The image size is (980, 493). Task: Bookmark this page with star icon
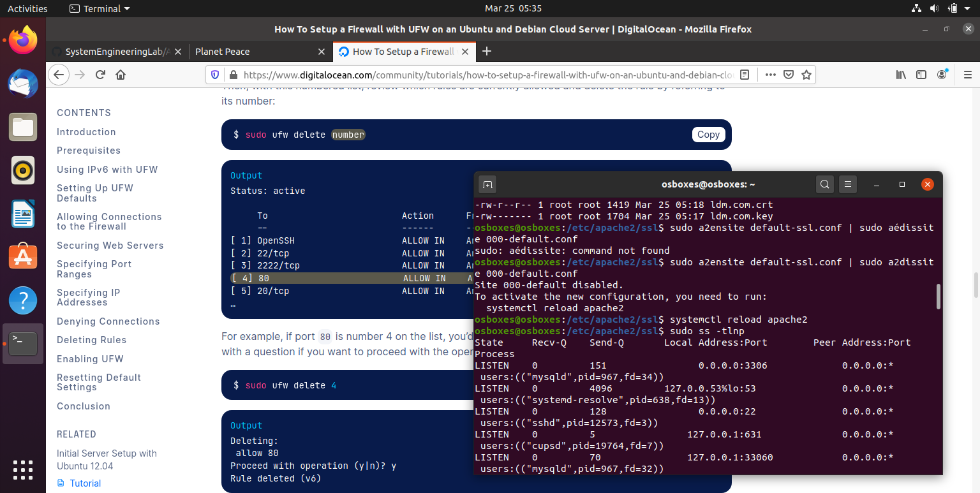tap(806, 75)
